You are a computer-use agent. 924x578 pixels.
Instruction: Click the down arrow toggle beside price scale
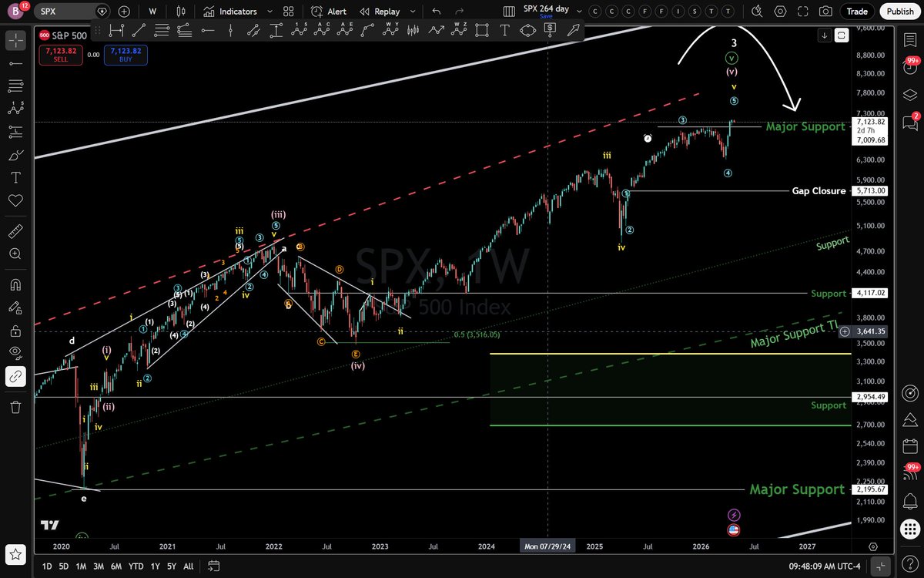[825, 35]
